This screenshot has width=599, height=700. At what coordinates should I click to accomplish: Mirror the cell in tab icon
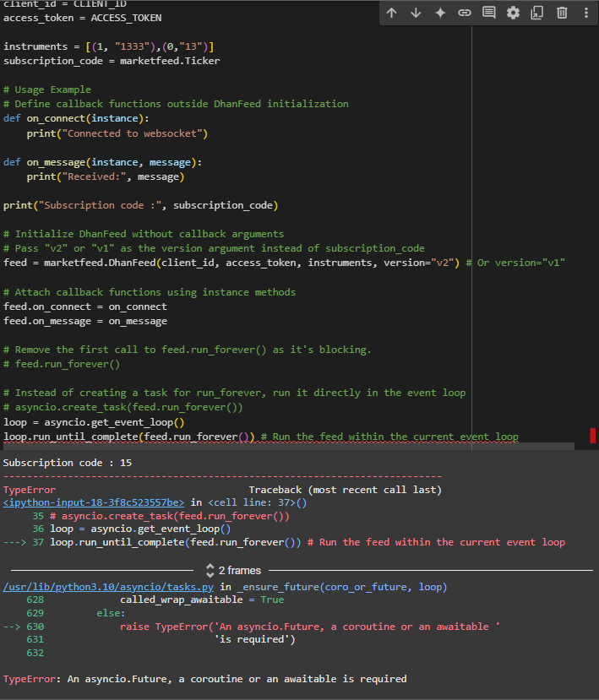click(x=537, y=13)
